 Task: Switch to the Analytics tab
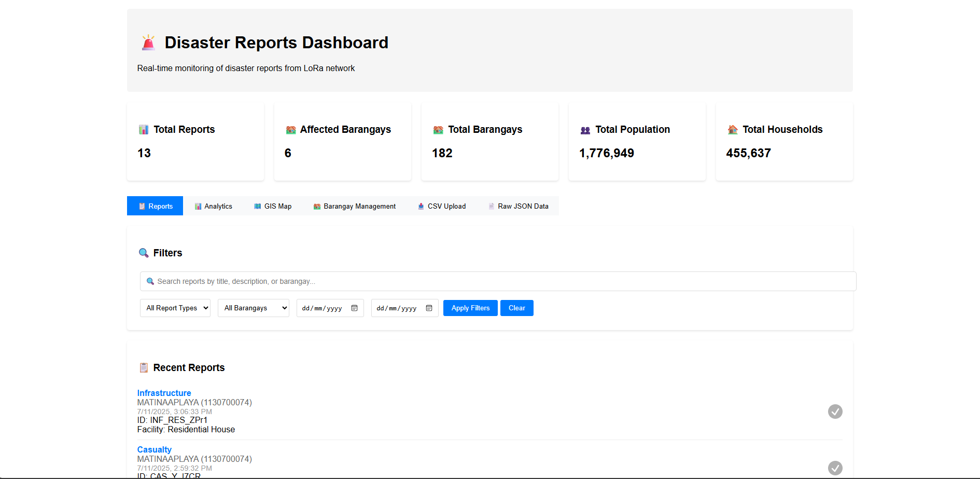tap(213, 206)
